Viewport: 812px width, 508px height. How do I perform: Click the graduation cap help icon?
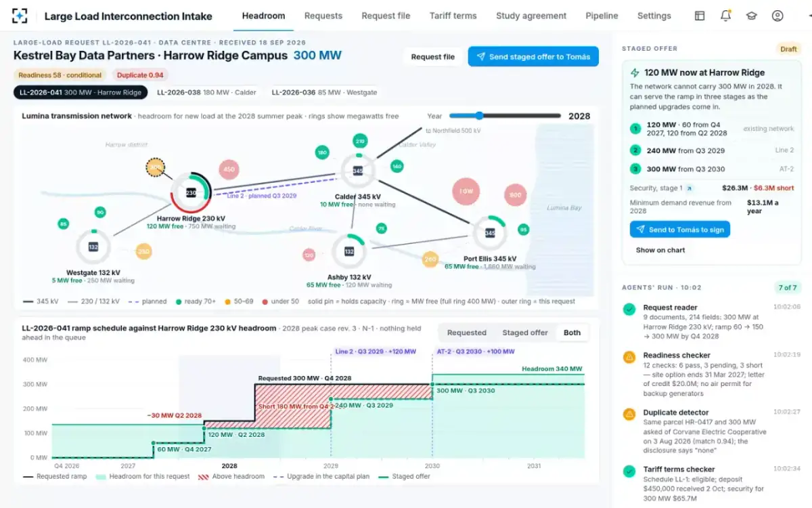(751, 16)
